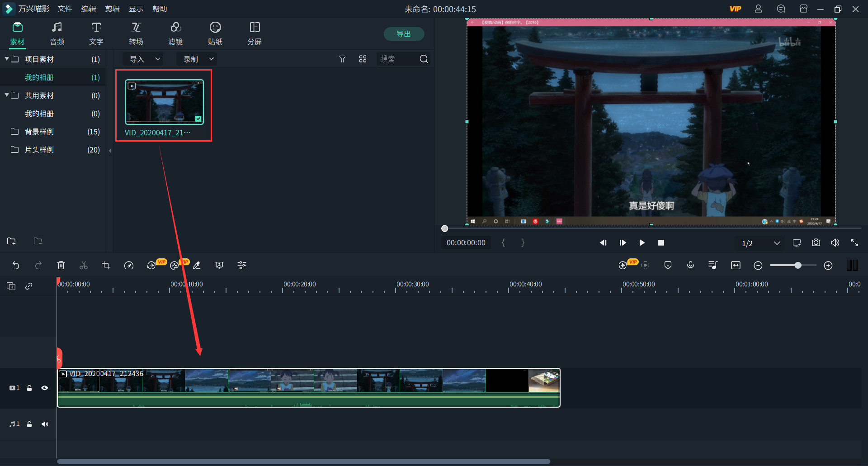Select the crop tool icon
Image resolution: width=868 pixels, height=466 pixels.
(x=106, y=266)
